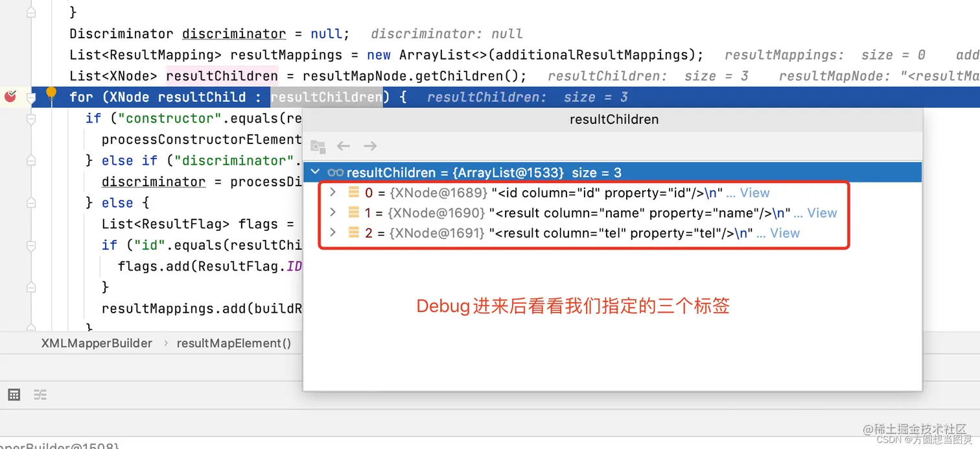Viewport: 980px width, 449px height.
Task: Toggle the gutter fold marker on the "discriminator" else-if line
Action: tap(30, 161)
